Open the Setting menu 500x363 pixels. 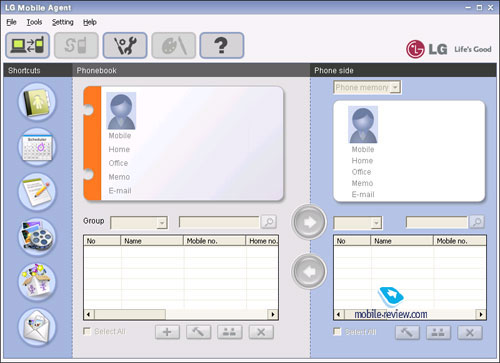pos(63,22)
